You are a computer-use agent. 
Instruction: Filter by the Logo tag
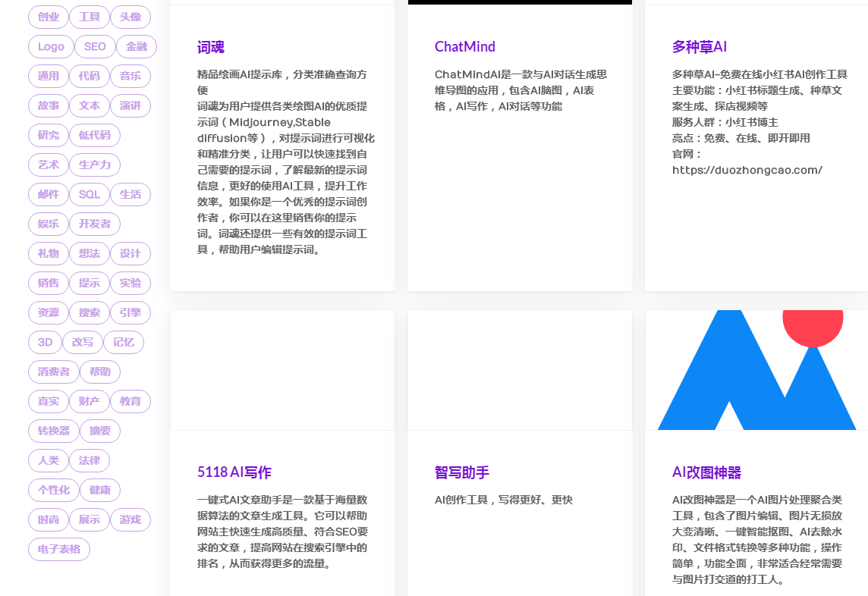tap(51, 46)
